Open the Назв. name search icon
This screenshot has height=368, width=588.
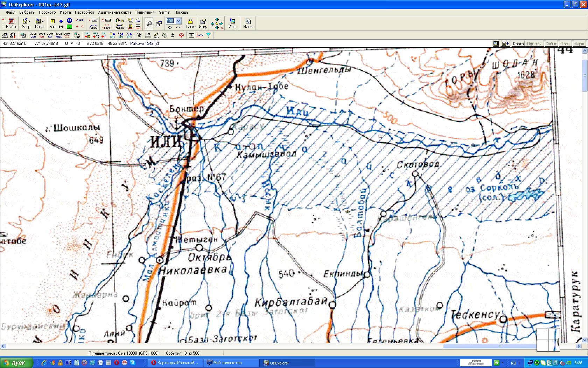248,23
